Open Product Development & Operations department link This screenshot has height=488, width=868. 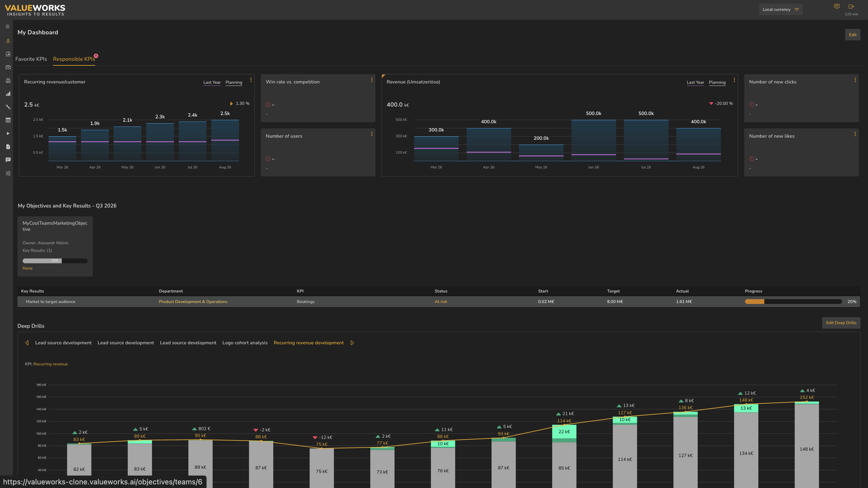(x=193, y=302)
